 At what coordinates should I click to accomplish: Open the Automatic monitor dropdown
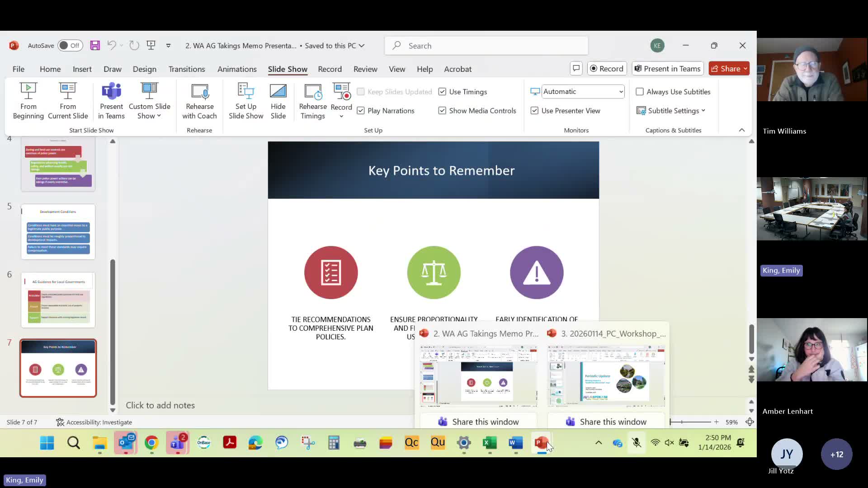tap(621, 92)
